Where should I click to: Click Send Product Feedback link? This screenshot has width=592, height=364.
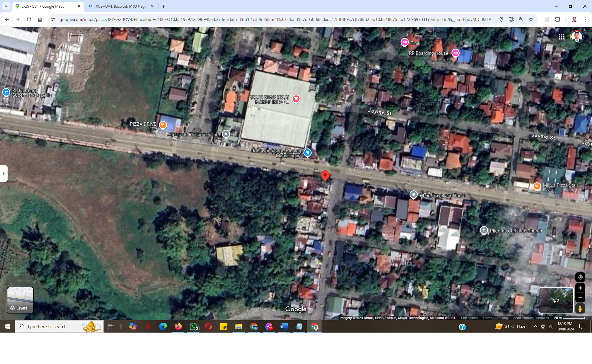tap(531, 318)
